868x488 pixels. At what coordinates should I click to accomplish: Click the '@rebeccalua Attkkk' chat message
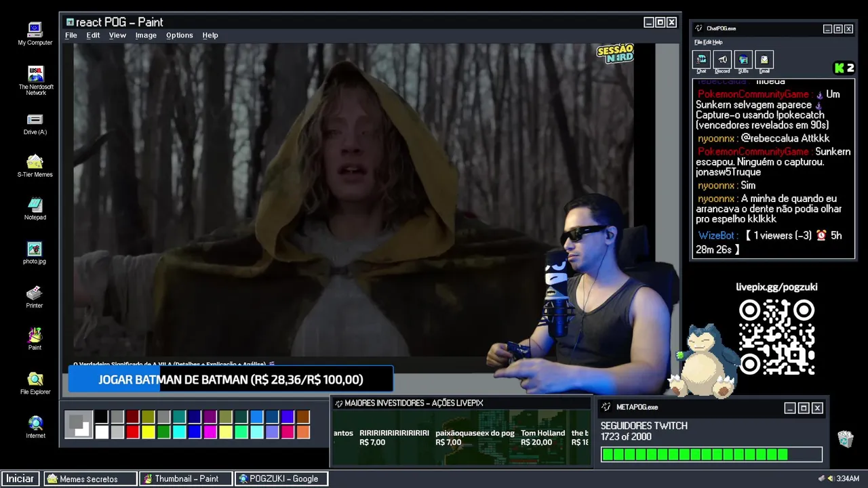tap(785, 138)
